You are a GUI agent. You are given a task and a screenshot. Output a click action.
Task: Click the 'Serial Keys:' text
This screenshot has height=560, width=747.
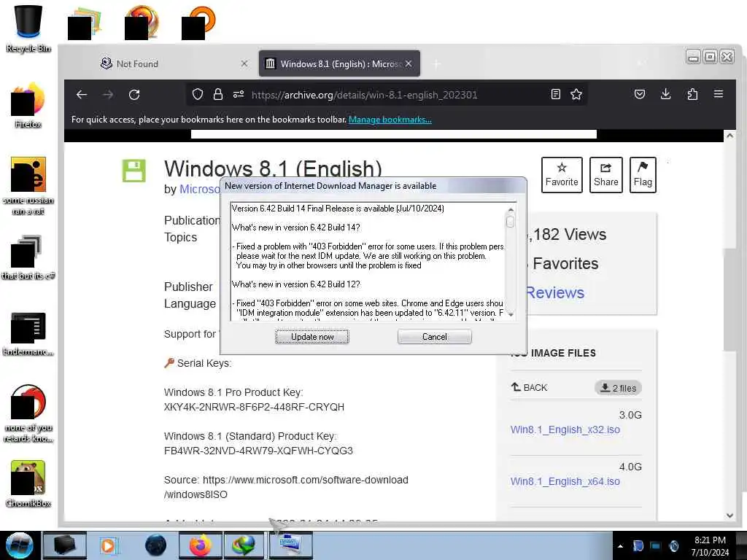pyautogui.click(x=204, y=363)
